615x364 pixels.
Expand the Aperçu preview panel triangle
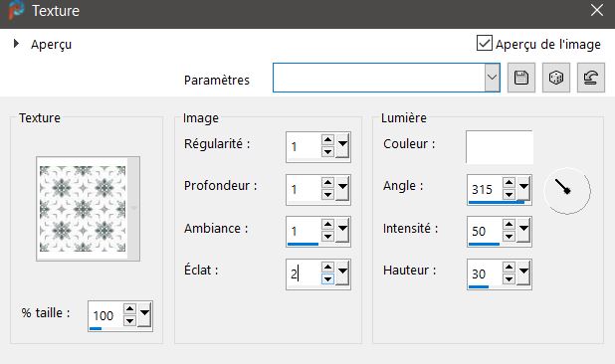[x=16, y=43]
